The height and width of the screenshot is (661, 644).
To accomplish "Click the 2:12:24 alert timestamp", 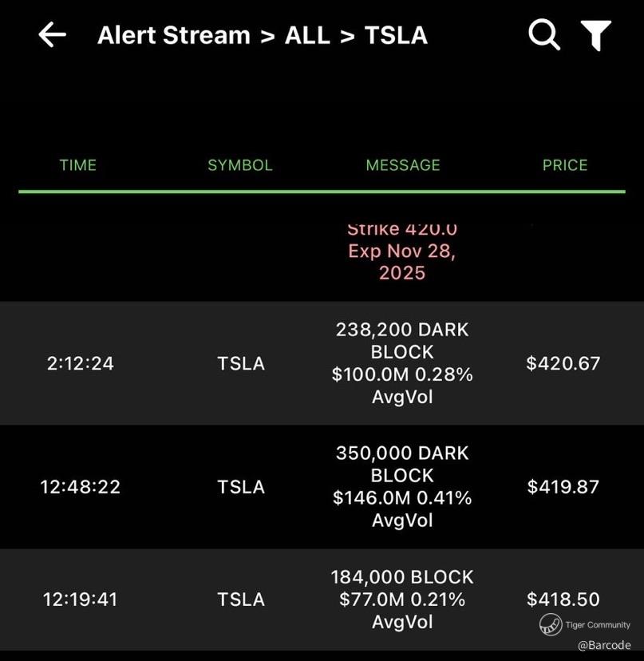I will [80, 363].
